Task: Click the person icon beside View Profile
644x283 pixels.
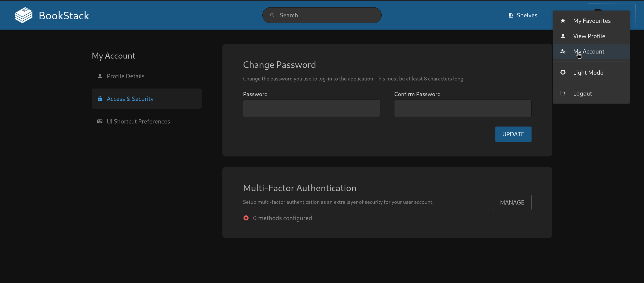Action: 563,36
